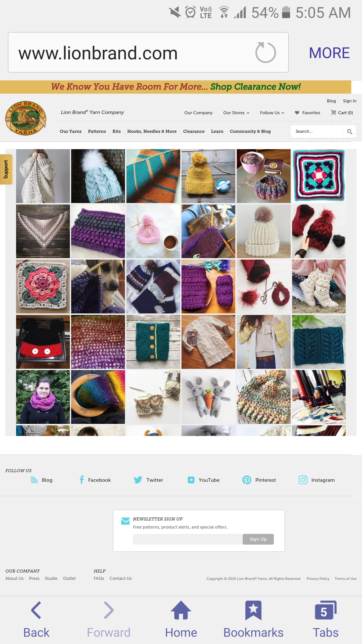The image size is (362, 644).
Task: Open the Twitter bird icon
Action: click(x=138, y=480)
